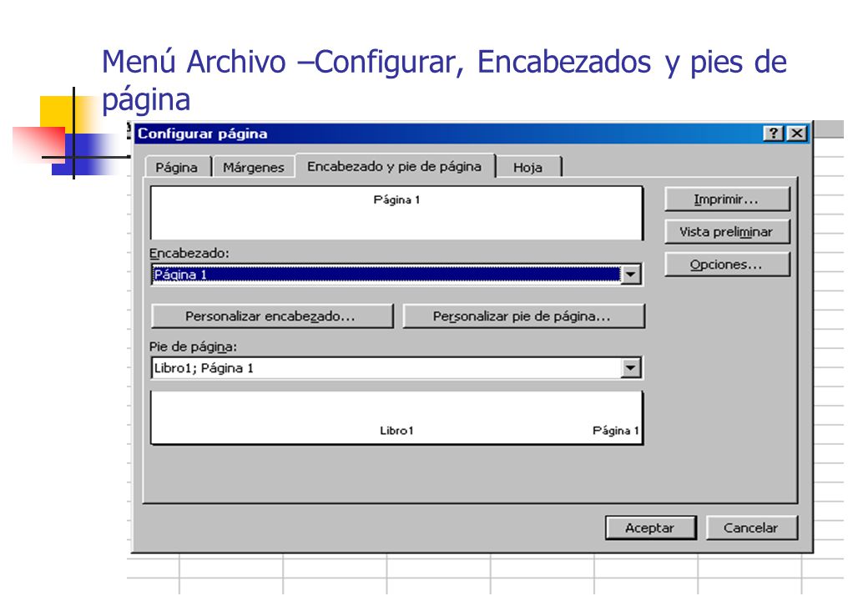Open the Márgenes tab
Screen dimensions: 868x601
point(254,167)
